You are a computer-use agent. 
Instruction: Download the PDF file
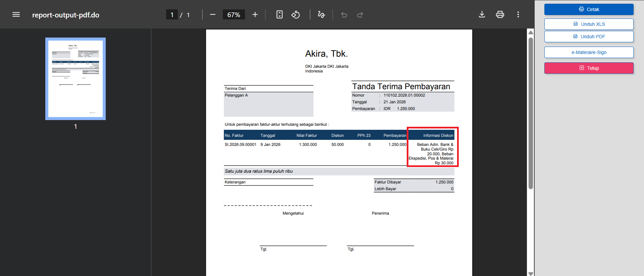[482, 14]
